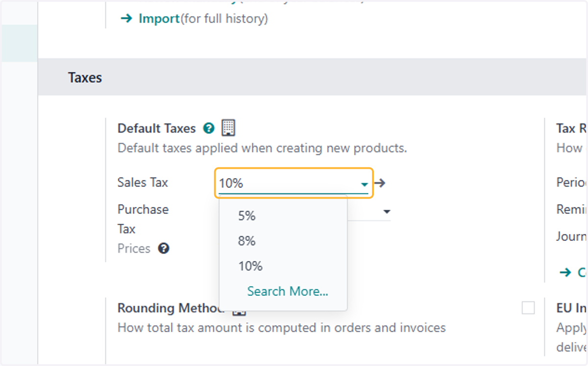The width and height of the screenshot is (588, 366).
Task: Click the Default Taxes heading text
Action: coord(157,129)
